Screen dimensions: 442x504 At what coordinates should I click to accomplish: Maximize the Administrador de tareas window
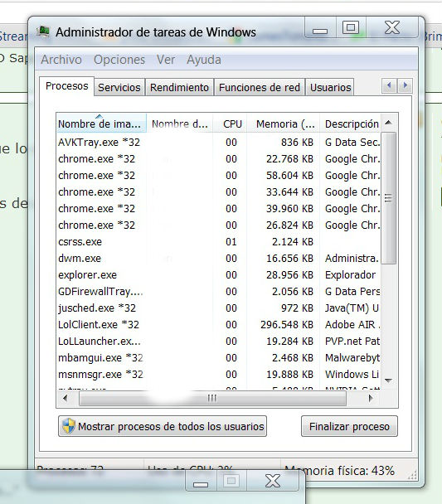351,28
